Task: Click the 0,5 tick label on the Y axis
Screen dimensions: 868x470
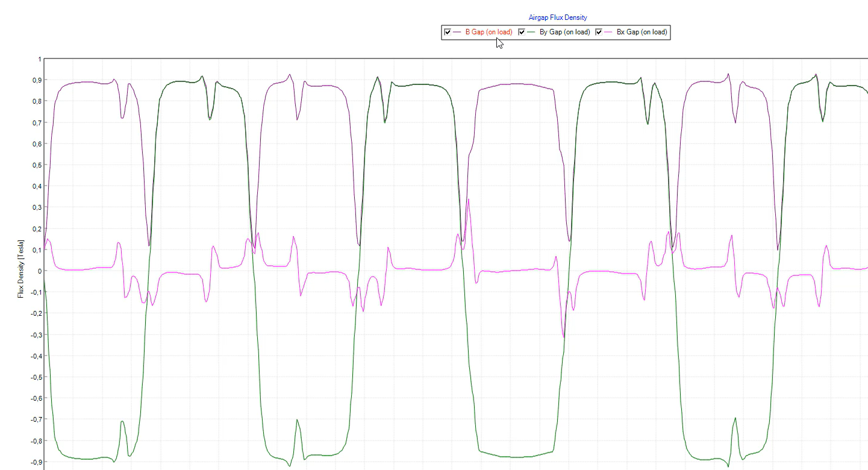Action: (x=37, y=165)
